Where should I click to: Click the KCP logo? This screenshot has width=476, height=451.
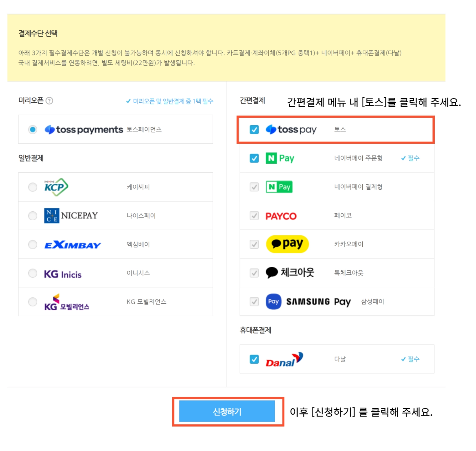56,187
